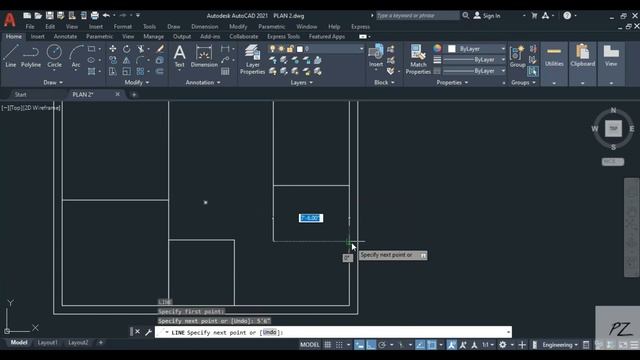Select the Circle tool
Screen dimensions: 640x360
point(54,56)
